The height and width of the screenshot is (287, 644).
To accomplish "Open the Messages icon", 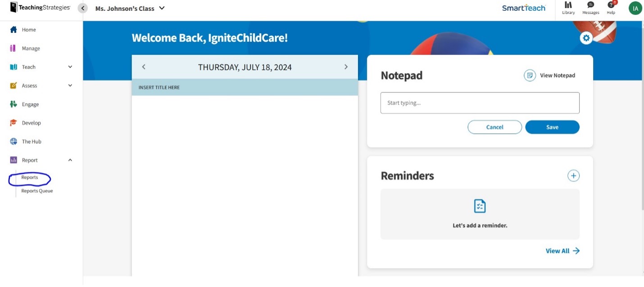I will click(590, 5).
